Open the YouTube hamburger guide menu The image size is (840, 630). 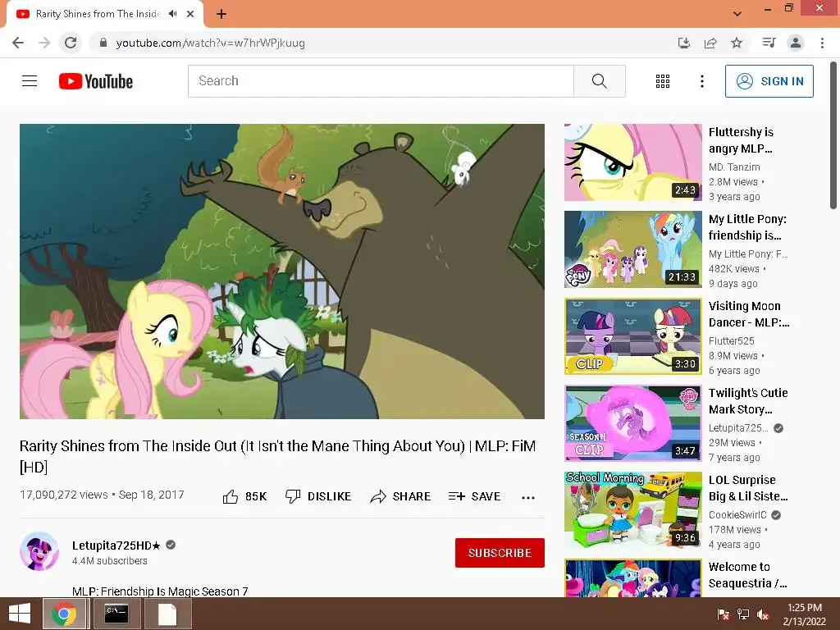(x=30, y=81)
